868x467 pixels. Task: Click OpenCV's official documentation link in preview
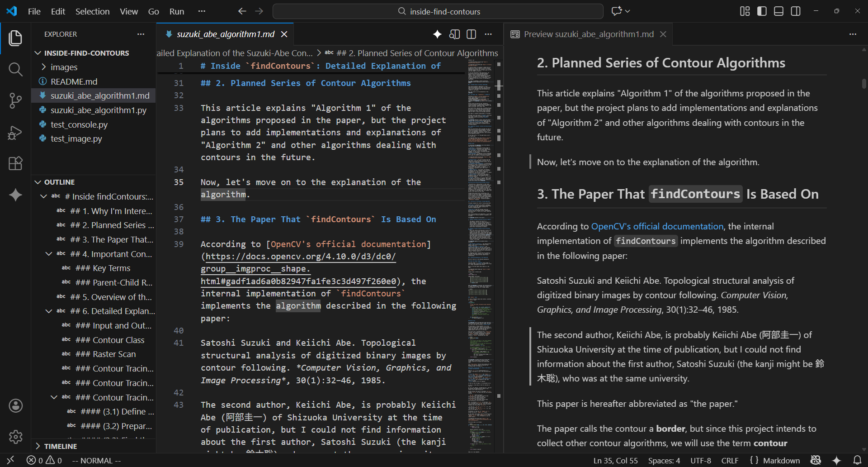click(x=657, y=226)
